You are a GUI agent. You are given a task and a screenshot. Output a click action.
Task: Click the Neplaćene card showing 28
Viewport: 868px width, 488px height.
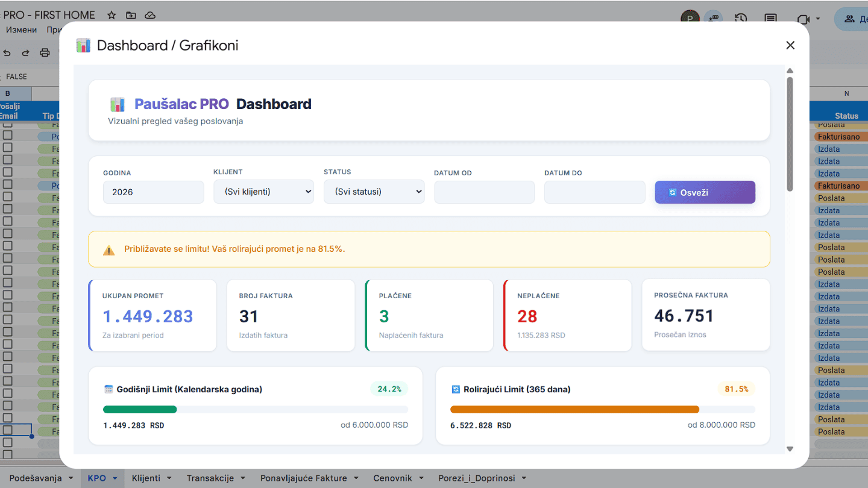(x=567, y=315)
